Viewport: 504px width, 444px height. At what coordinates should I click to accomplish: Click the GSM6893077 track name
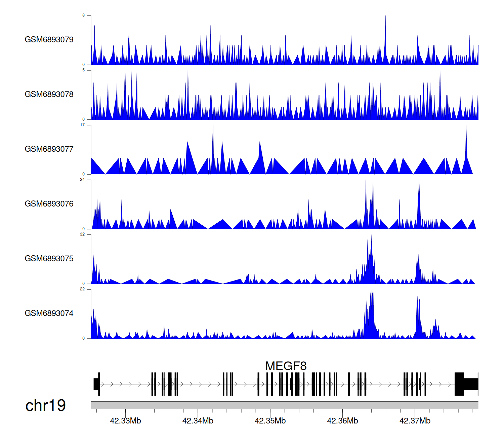tap(49, 149)
